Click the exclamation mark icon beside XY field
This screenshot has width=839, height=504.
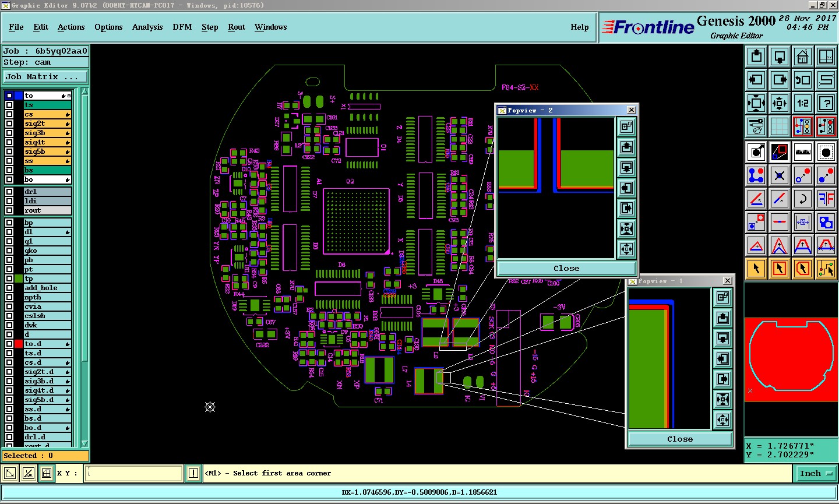tap(193, 474)
